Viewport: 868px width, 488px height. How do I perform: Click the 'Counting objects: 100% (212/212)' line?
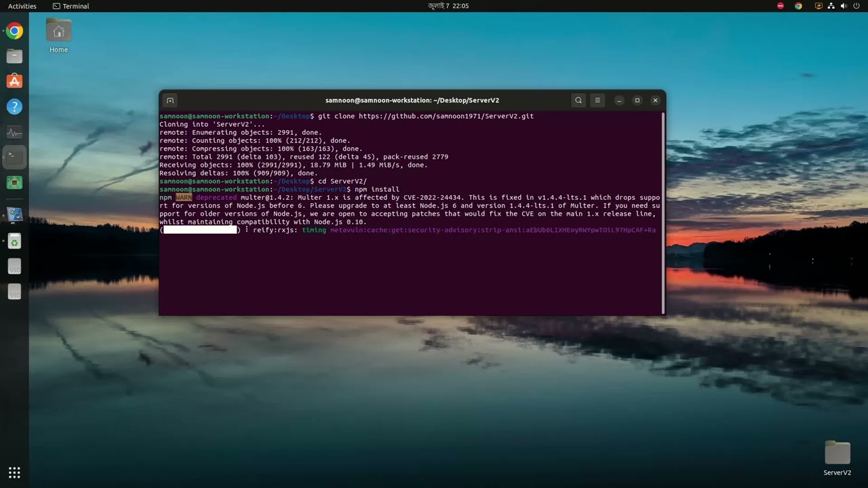coord(255,141)
